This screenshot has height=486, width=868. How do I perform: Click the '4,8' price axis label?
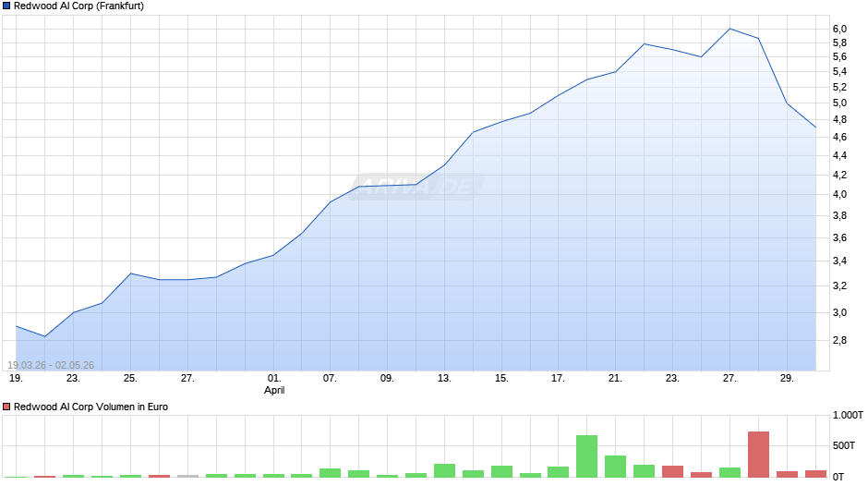pos(839,120)
